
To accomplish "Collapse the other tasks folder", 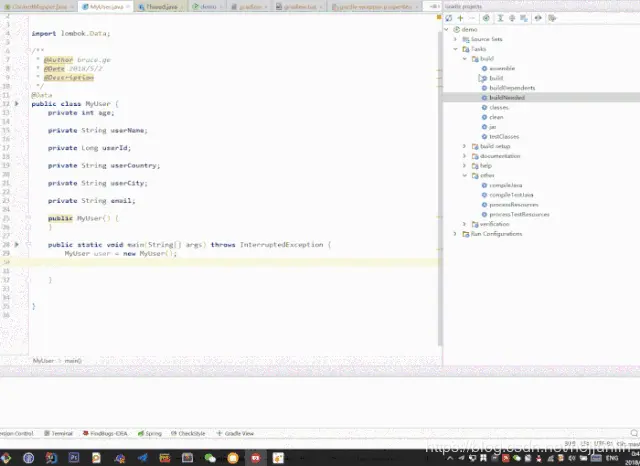I will coord(464,175).
